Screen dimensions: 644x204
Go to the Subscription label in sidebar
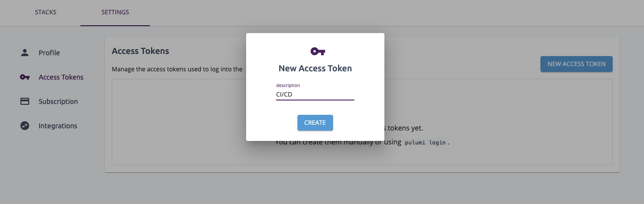pos(58,101)
